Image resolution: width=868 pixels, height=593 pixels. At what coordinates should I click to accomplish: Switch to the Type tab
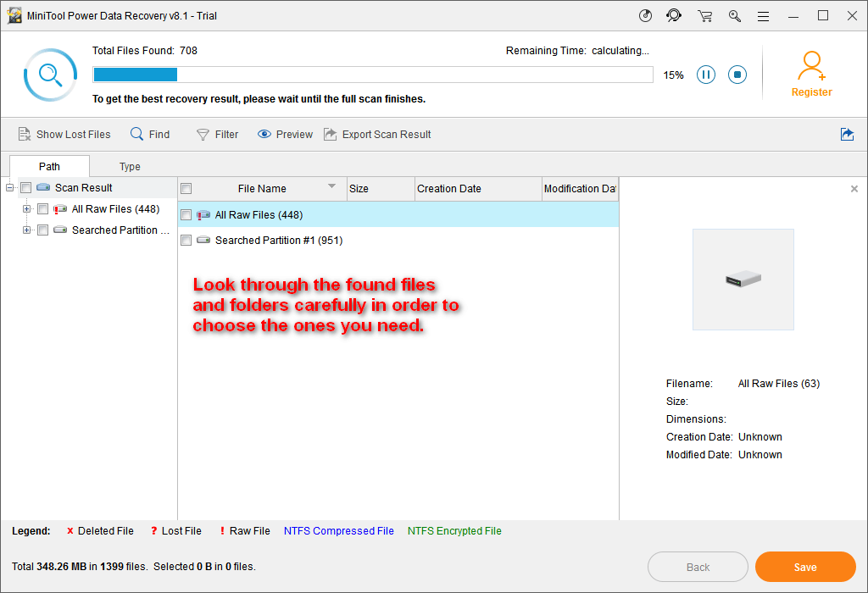pyautogui.click(x=130, y=167)
